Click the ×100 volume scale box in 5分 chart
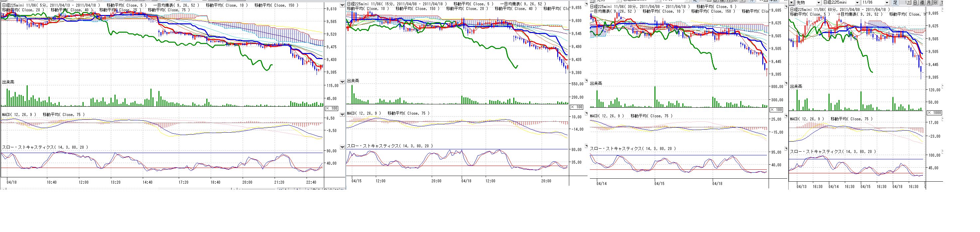 (332, 109)
